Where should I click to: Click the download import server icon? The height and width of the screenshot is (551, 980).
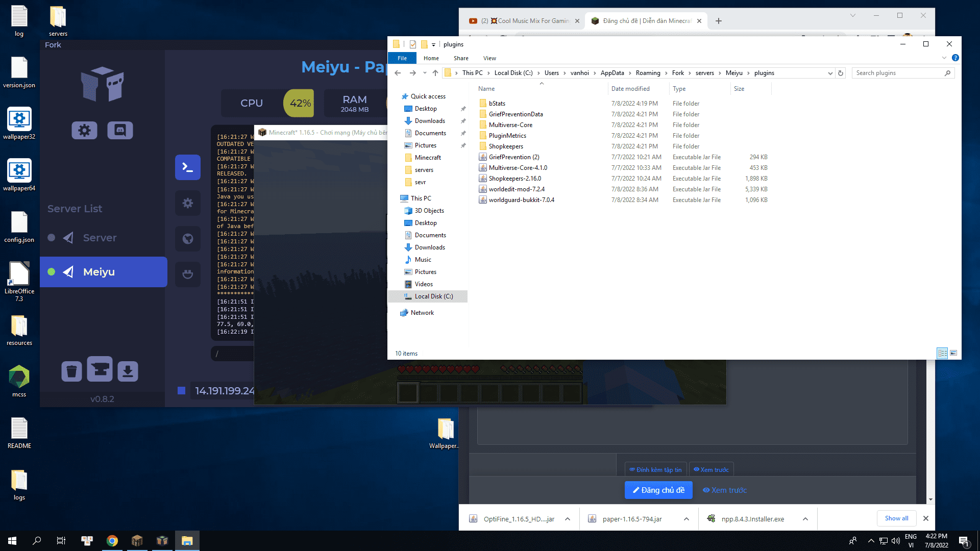tap(128, 371)
